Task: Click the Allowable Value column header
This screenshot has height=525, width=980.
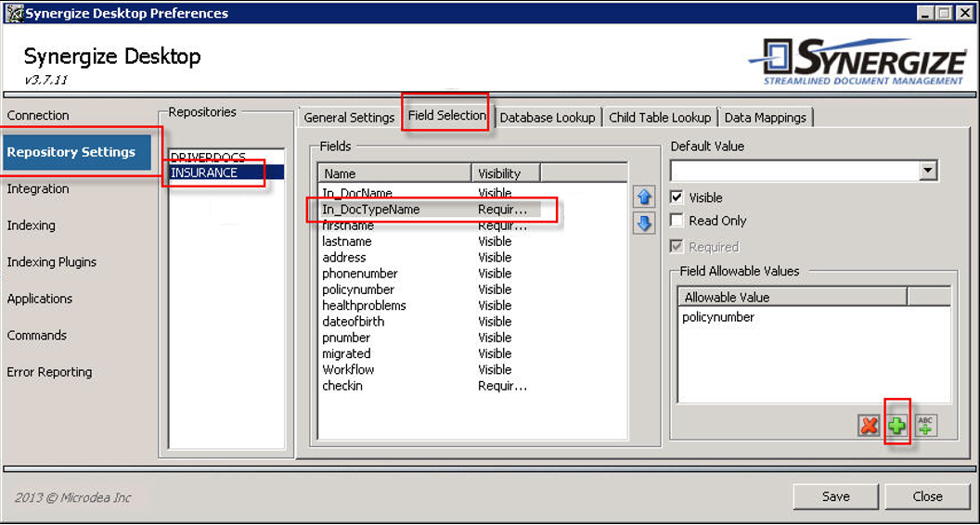Action: [x=792, y=297]
